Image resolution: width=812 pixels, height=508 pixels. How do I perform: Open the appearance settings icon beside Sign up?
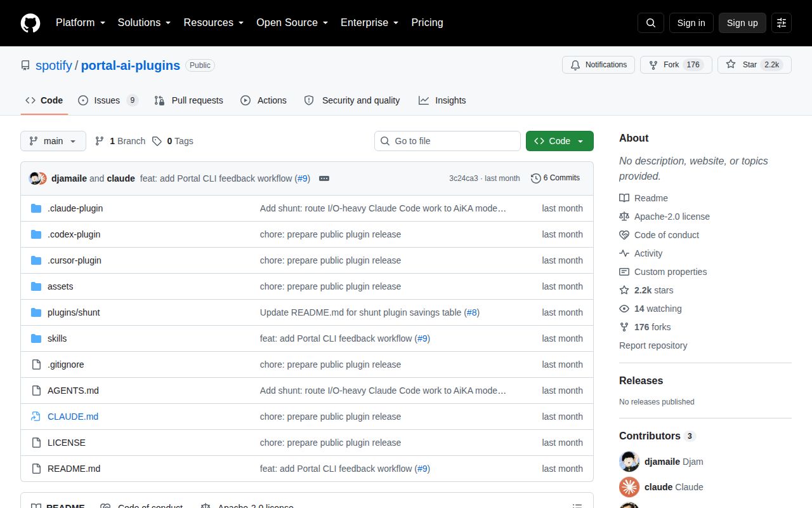782,23
